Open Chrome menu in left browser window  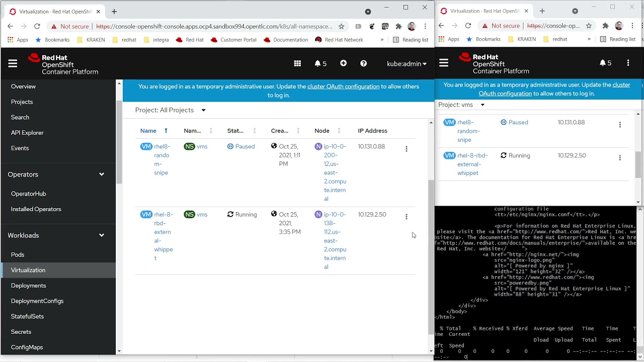click(x=425, y=26)
